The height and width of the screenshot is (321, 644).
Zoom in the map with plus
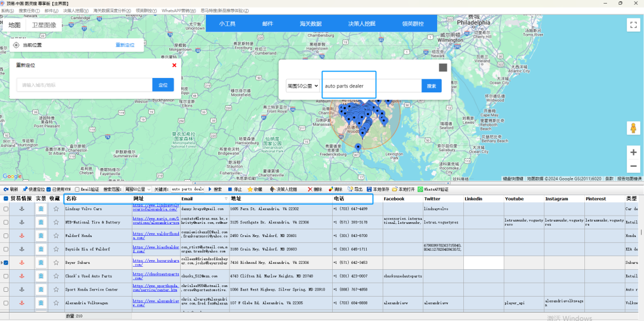tap(633, 152)
